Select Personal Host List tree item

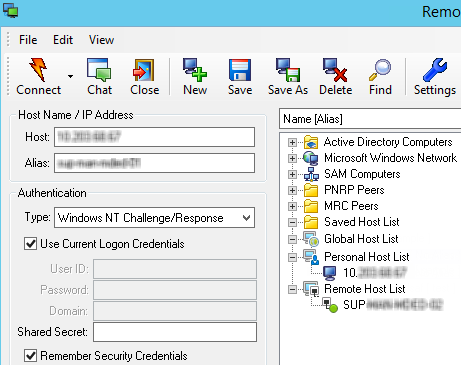coord(367,257)
